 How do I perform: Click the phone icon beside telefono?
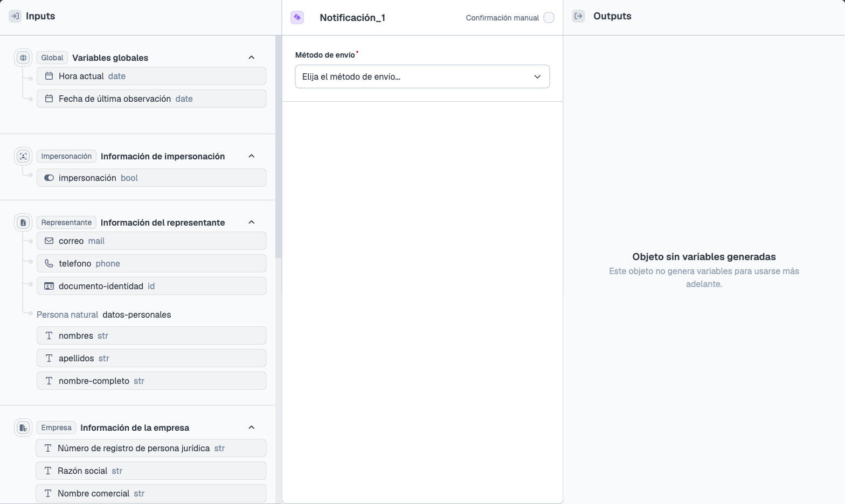[49, 263]
